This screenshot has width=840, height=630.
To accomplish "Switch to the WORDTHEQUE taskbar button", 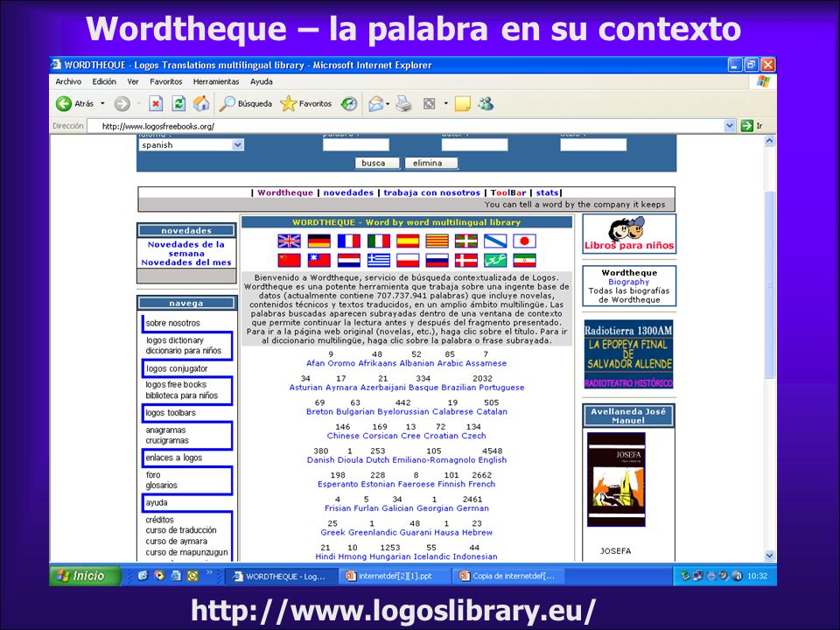I will (281, 577).
